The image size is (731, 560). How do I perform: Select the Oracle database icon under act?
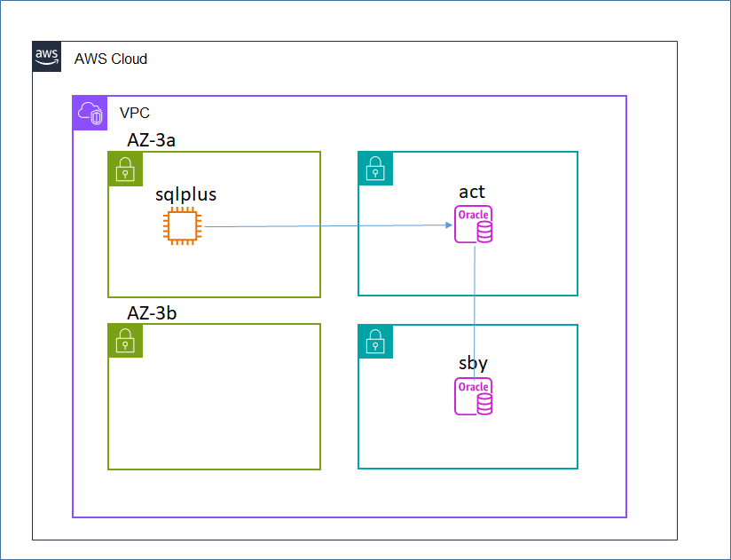coord(474,224)
